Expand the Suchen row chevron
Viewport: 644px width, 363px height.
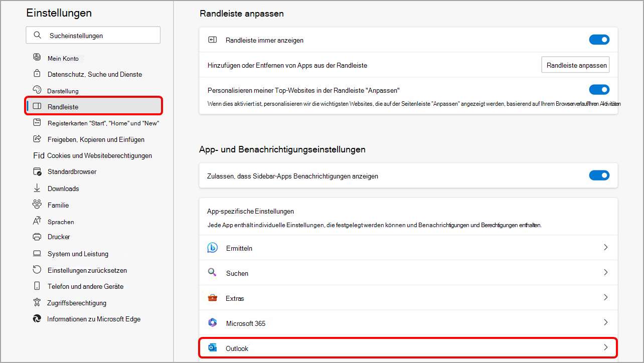pos(606,272)
